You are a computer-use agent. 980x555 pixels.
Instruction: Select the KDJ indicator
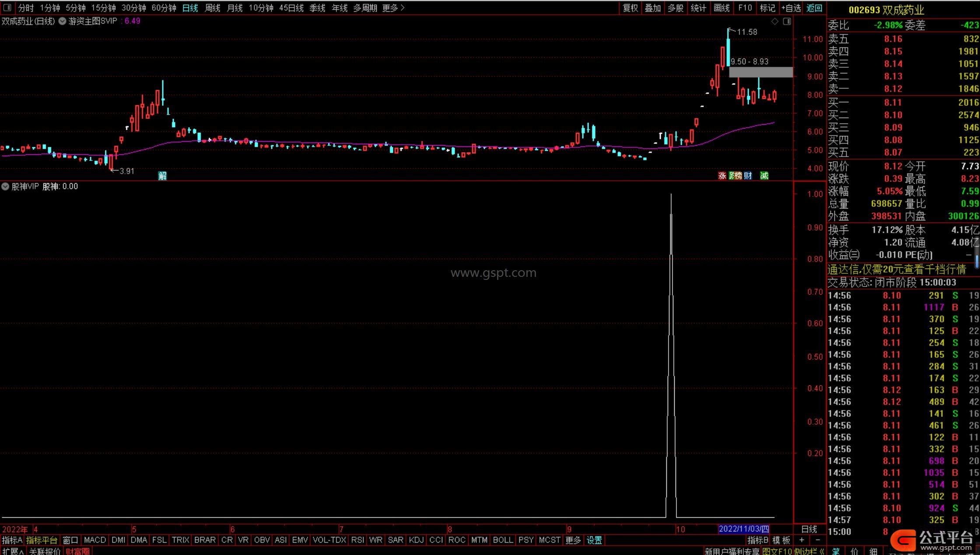pyautogui.click(x=416, y=540)
